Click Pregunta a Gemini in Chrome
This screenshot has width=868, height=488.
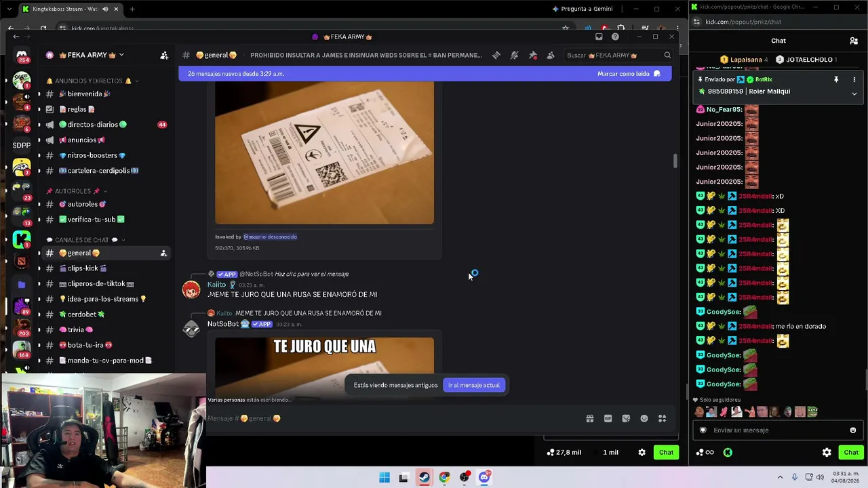point(583,9)
